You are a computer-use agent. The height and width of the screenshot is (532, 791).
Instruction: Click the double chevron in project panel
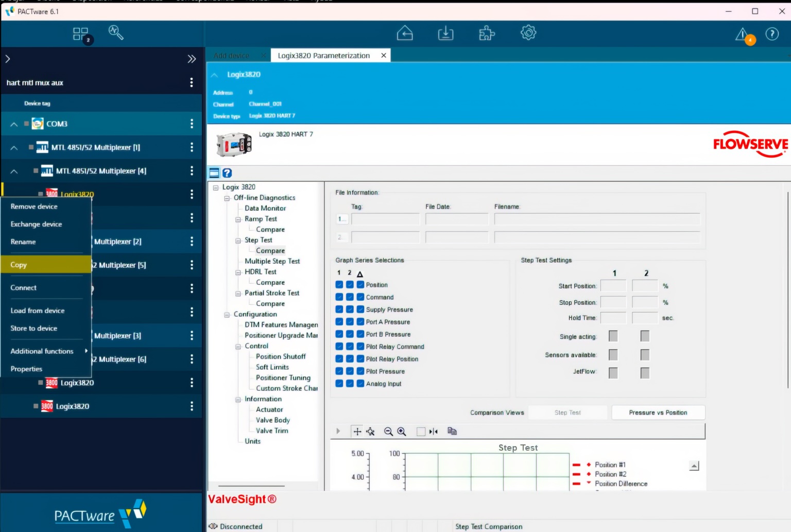(192, 59)
